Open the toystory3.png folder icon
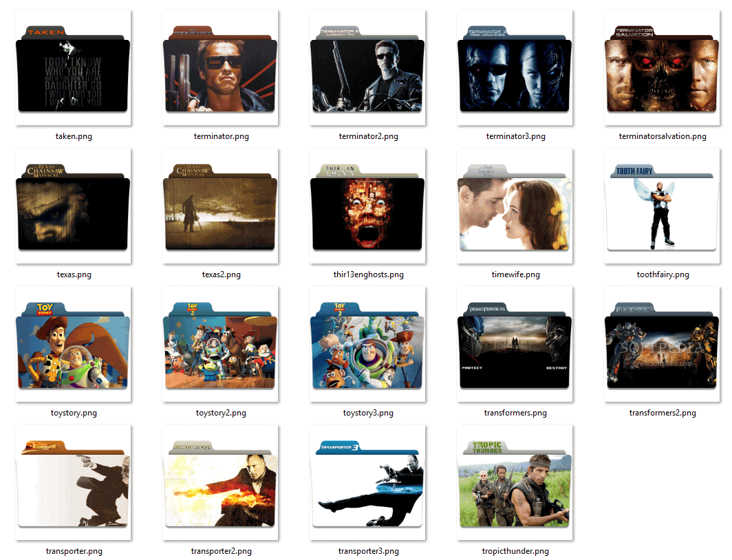 point(367,344)
